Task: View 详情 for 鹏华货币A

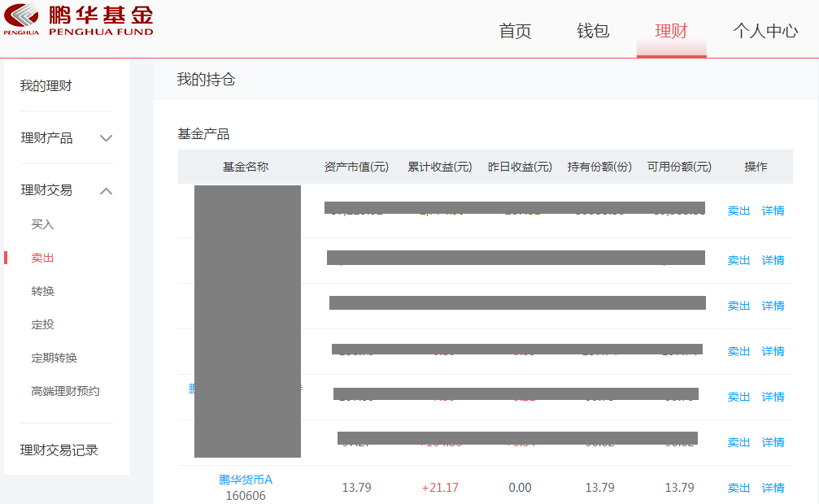Action: (x=773, y=488)
